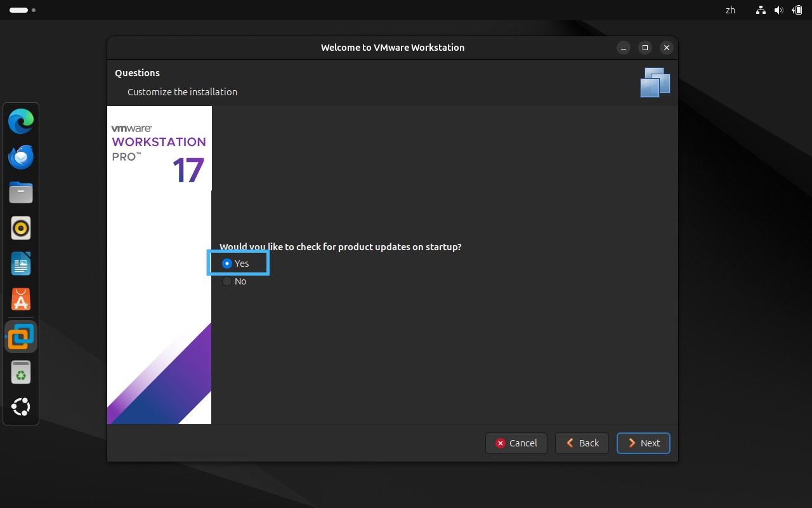This screenshot has height=508, width=812.
Task: Click the Workstation Pro 17 banner
Action: point(159,265)
